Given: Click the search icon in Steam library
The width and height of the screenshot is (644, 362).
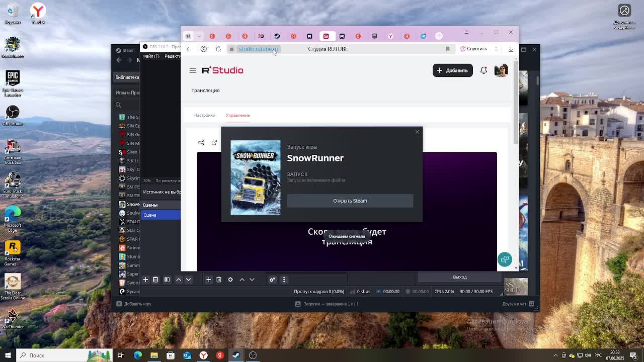Looking at the screenshot, I should click(x=118, y=105).
